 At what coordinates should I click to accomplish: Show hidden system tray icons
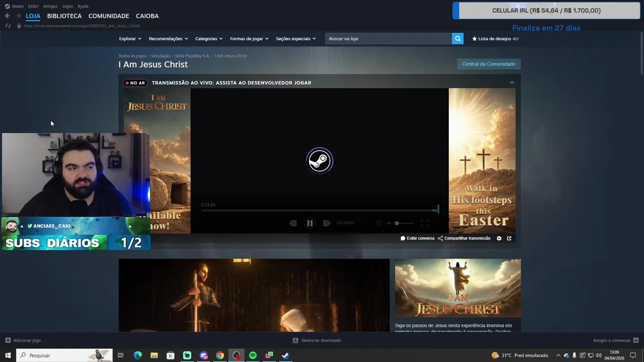(x=558, y=355)
